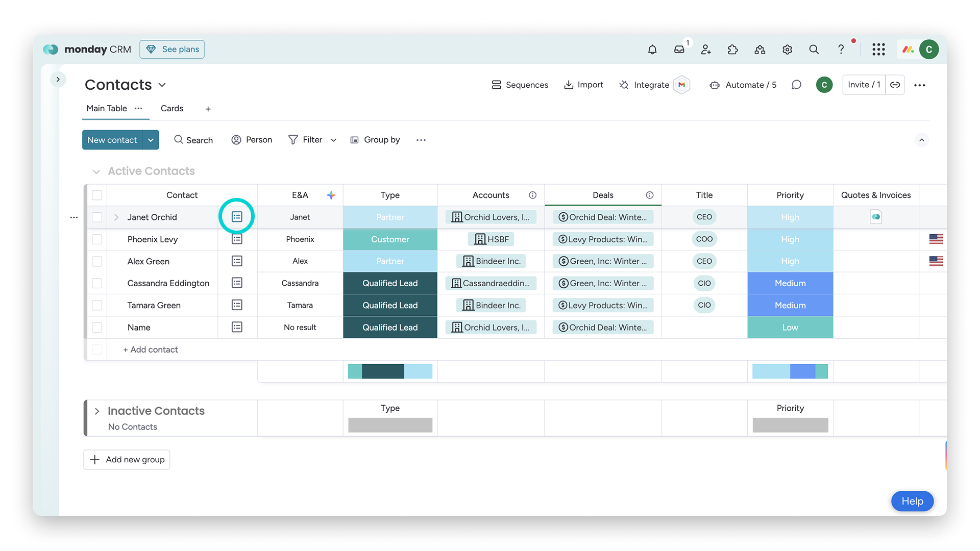Open the Contacts board title dropdown
980x551 pixels.
[162, 85]
